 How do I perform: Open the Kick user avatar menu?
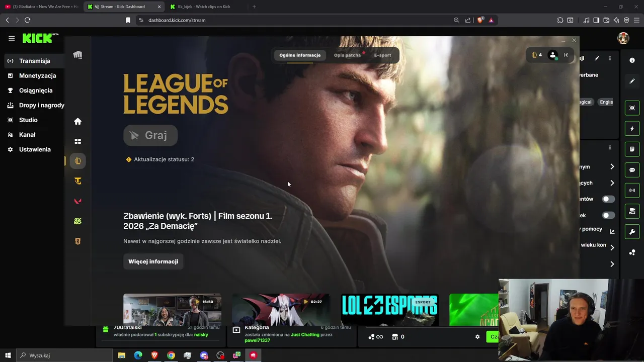point(623,38)
